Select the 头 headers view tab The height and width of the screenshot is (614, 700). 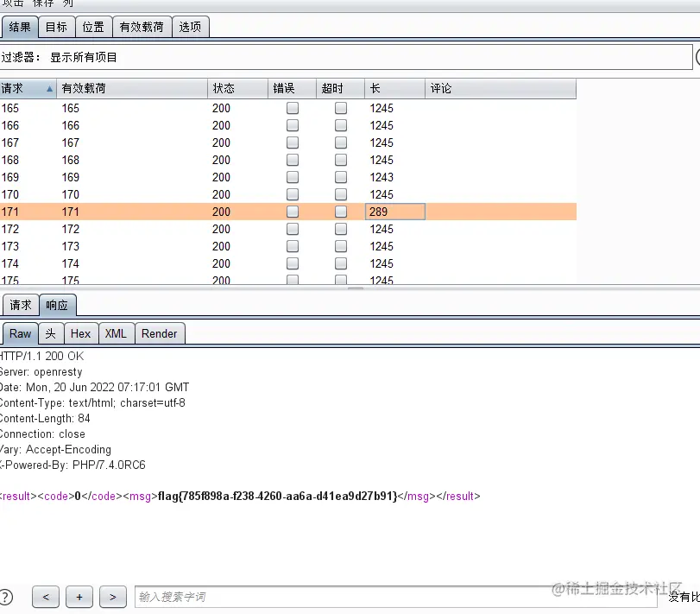pyautogui.click(x=51, y=333)
